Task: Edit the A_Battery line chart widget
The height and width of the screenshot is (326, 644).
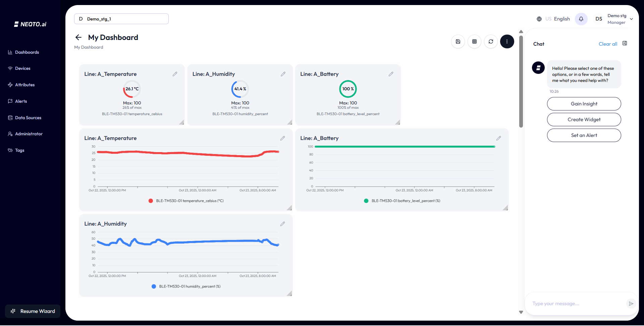Action: point(498,138)
